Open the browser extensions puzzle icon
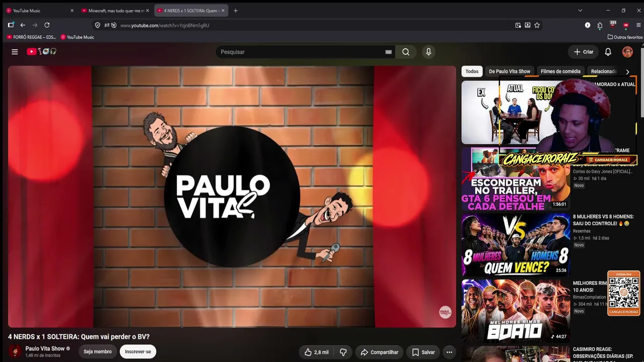 pyautogui.click(x=600, y=25)
